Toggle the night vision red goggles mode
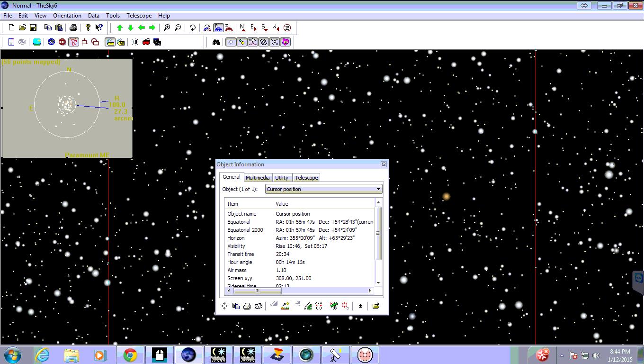Viewport: 644px width, 364px height. (146, 42)
